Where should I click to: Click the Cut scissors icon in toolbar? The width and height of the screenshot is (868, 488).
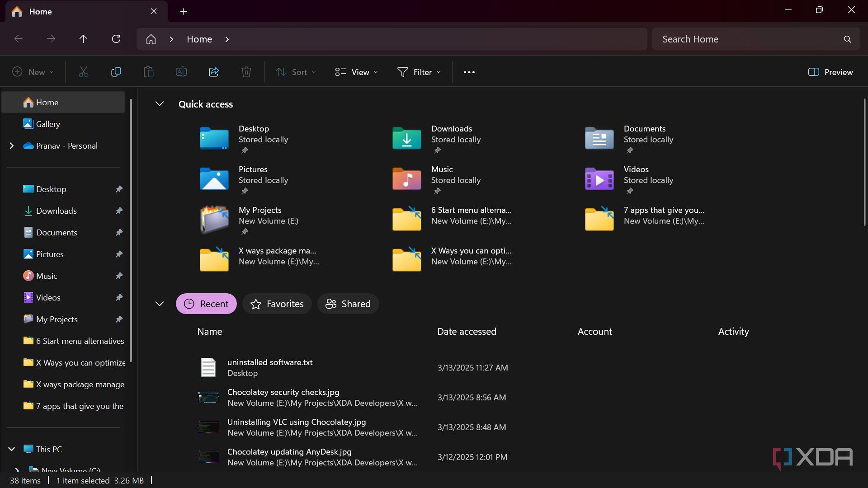[x=84, y=72]
